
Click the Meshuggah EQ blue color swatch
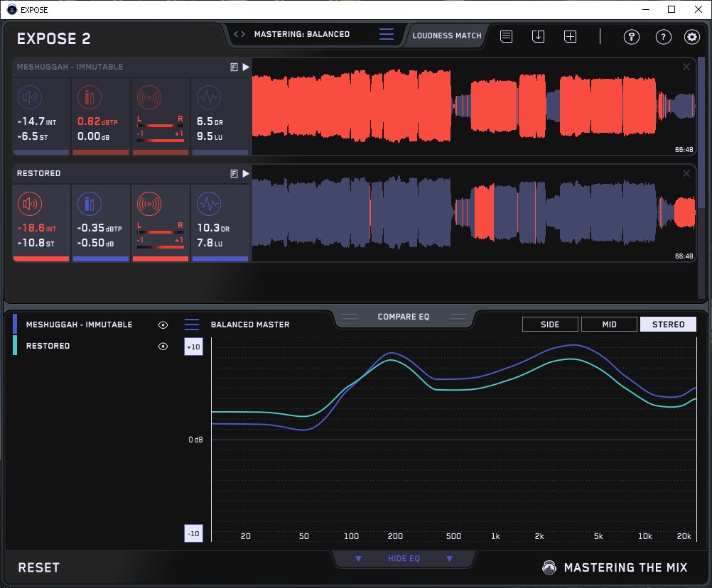click(x=15, y=324)
